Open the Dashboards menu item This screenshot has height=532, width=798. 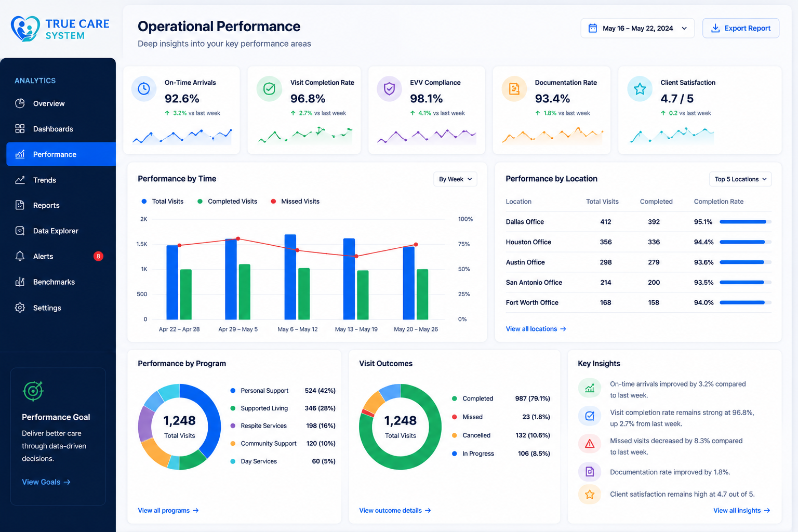click(x=61, y=129)
